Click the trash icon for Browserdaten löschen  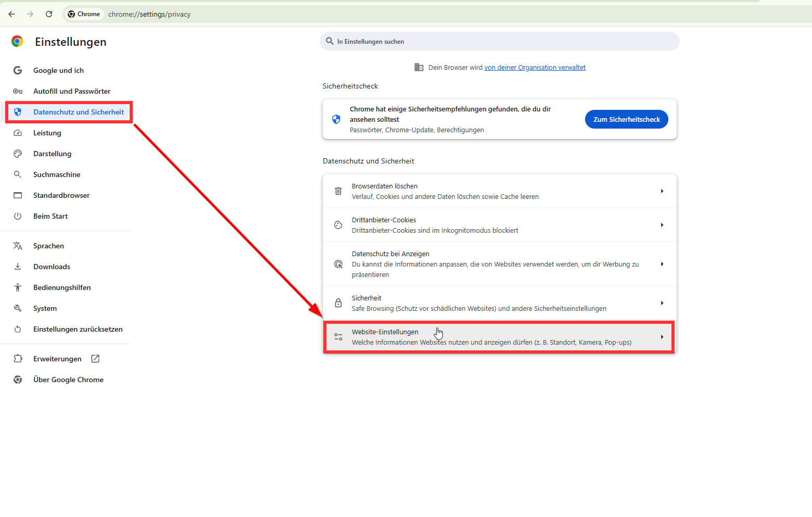tap(338, 191)
